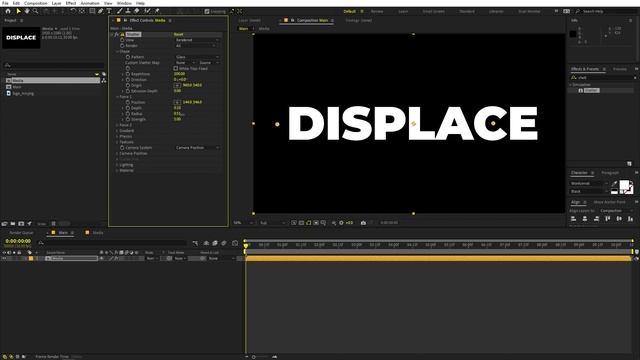640x360 pixels.
Task: Click the Project panel search field
Action: 53,65
